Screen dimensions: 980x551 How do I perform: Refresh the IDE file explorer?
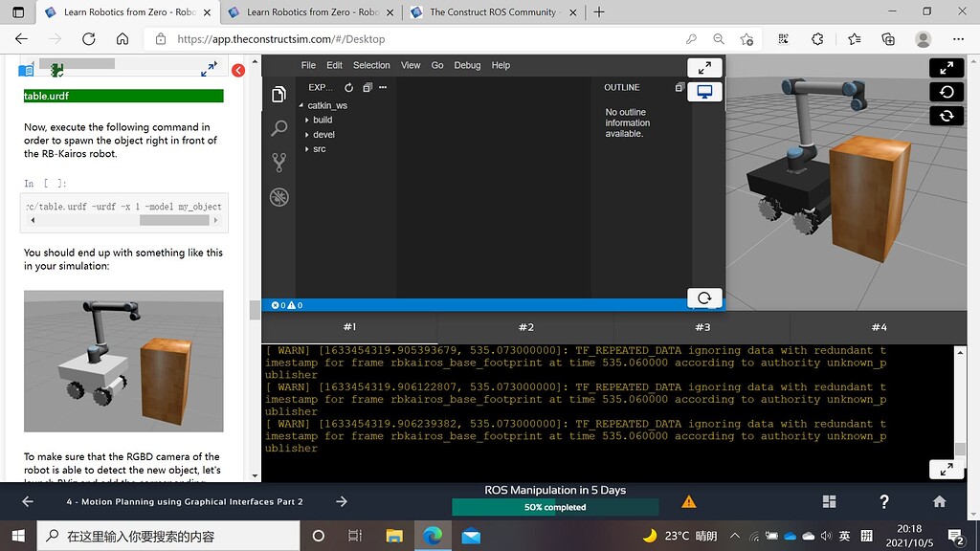(x=348, y=87)
